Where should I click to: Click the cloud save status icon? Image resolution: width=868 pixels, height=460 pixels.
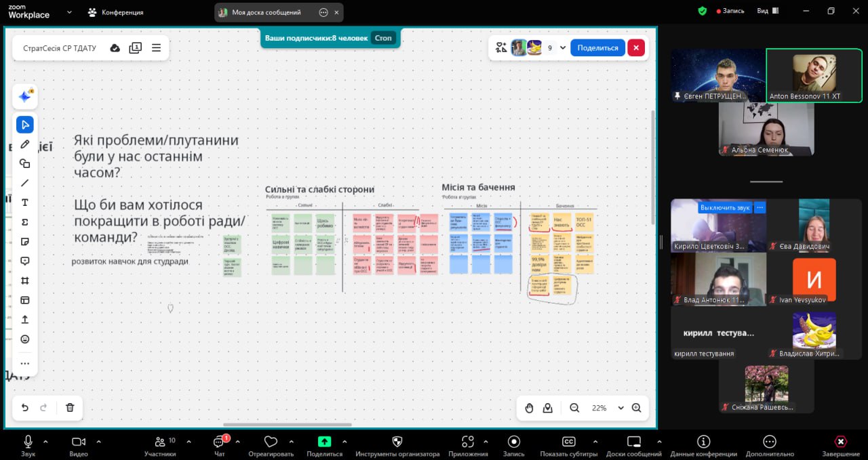point(115,48)
